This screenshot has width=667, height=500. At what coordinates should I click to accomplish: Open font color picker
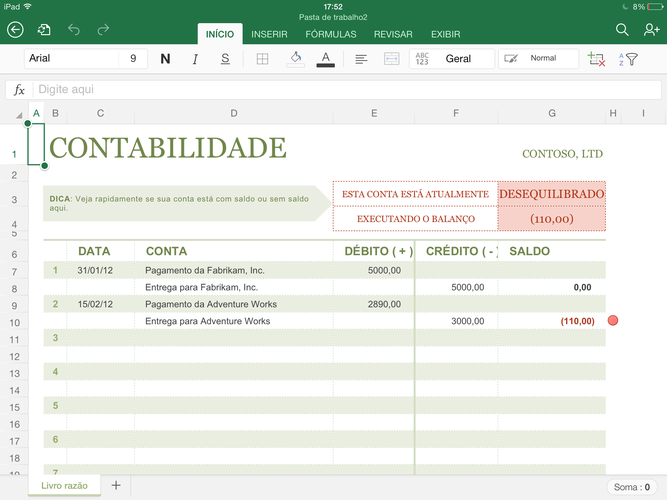[325, 59]
